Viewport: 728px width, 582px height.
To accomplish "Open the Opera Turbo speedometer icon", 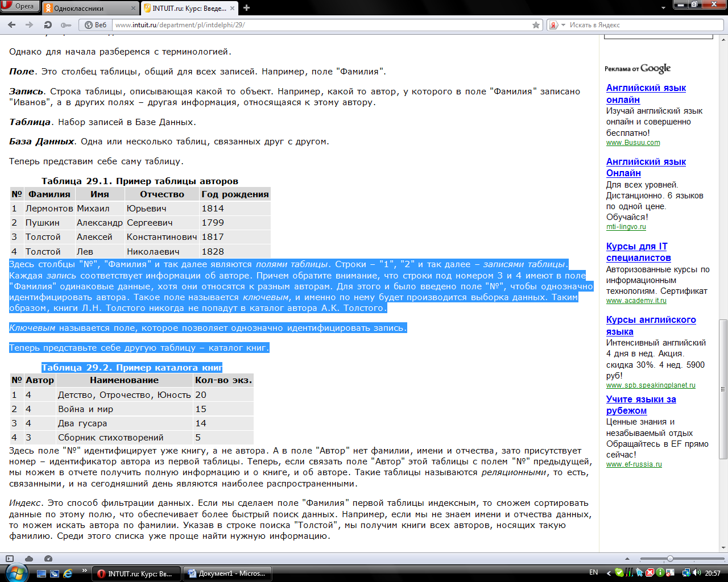I will [48, 559].
